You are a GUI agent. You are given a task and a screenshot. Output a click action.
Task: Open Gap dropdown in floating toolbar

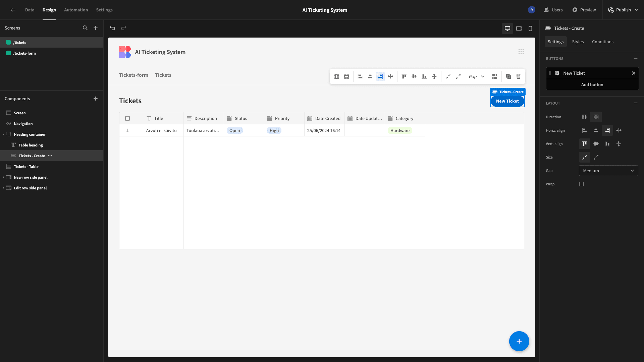(477, 76)
